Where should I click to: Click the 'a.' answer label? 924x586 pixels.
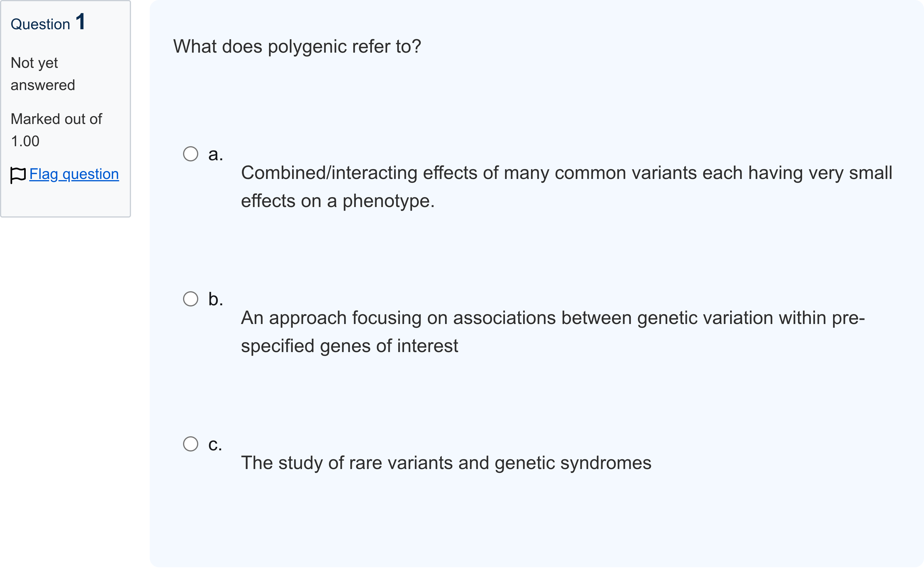(216, 154)
